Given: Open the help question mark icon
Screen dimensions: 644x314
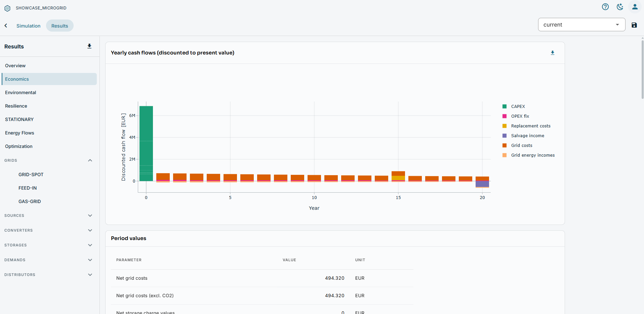Looking at the screenshot, I should [605, 7].
